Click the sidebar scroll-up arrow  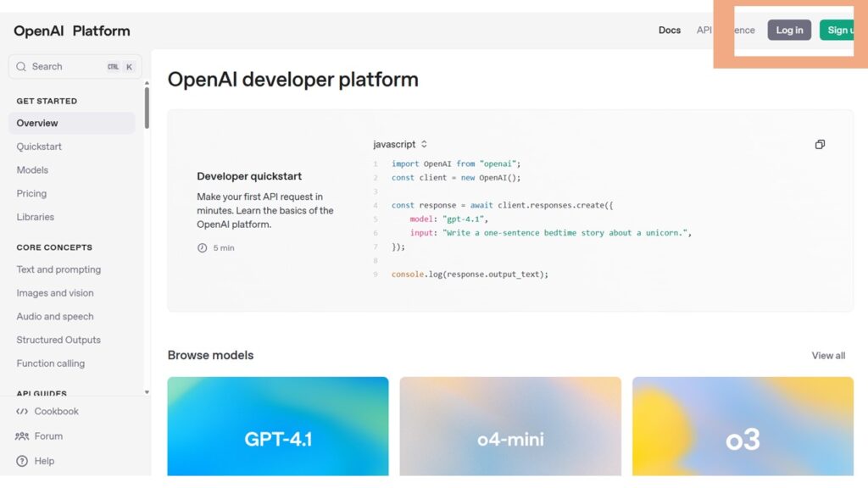[147, 83]
